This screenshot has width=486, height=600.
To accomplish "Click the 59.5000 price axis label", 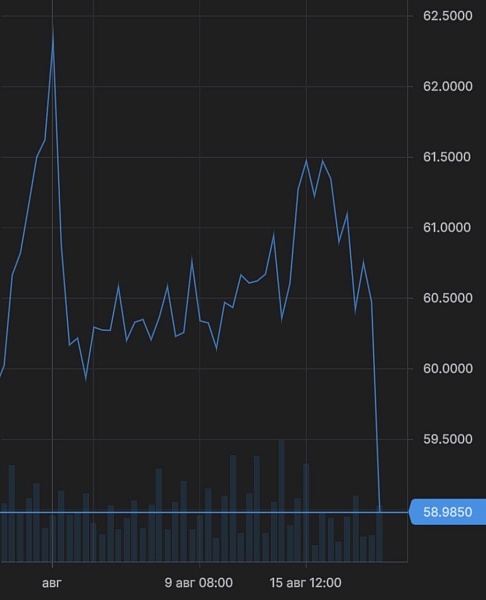I will point(447,439).
